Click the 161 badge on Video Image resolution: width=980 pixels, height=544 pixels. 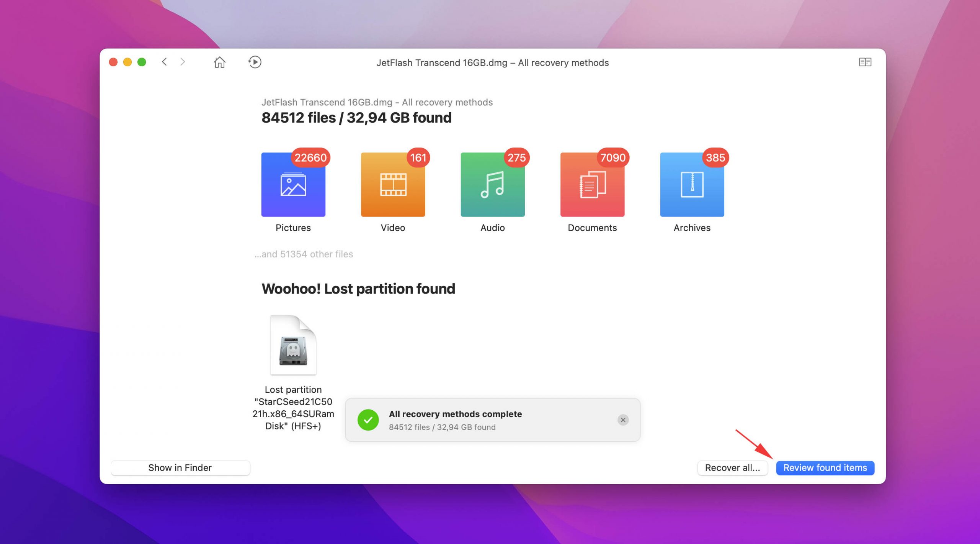[x=418, y=157]
